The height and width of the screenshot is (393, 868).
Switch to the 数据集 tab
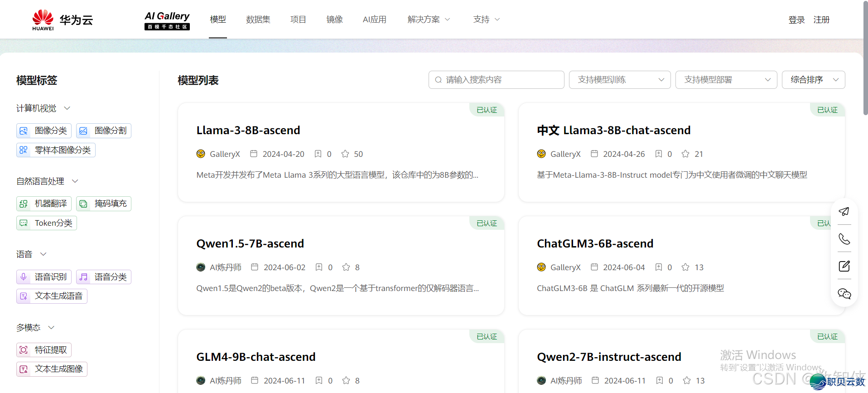click(x=258, y=19)
